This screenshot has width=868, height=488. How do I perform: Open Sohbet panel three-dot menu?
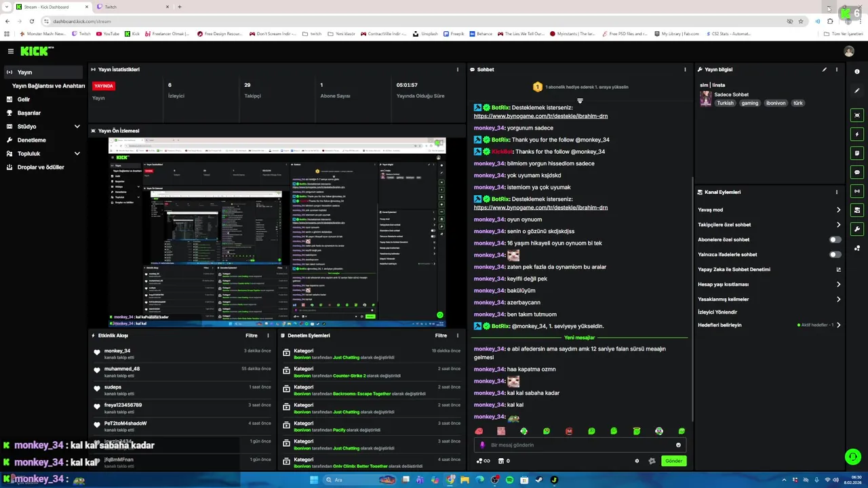[685, 69]
